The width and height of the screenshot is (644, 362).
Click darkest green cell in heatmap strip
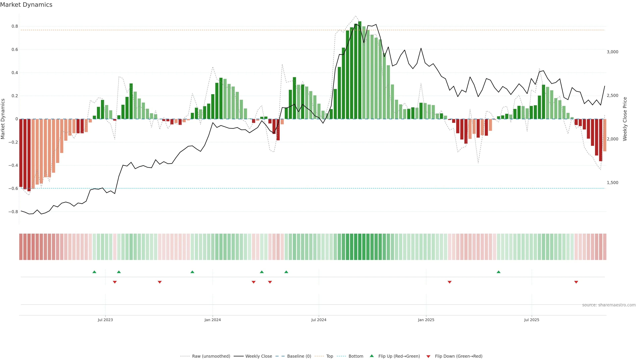pyautogui.click(x=360, y=247)
